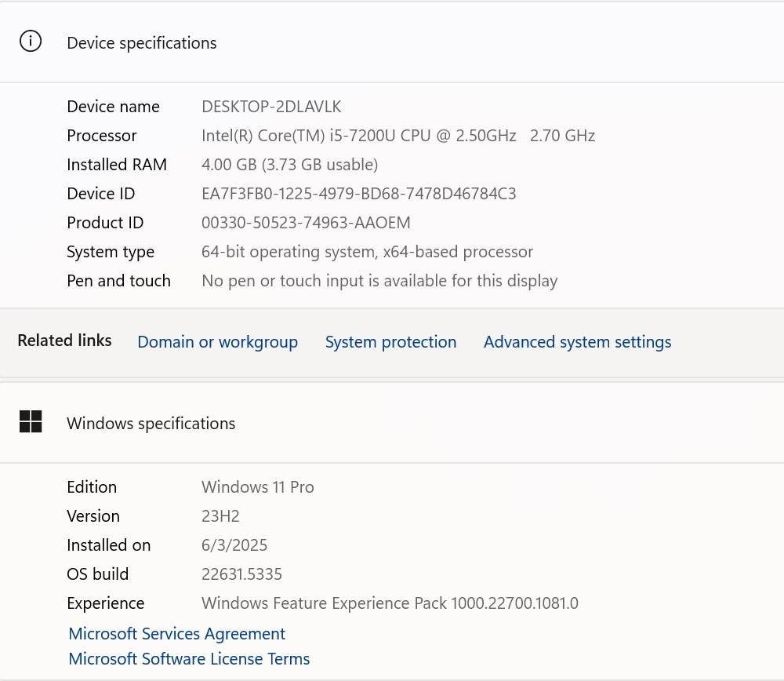The image size is (784, 681).
Task: Click the Product ID label
Action: pyautogui.click(x=106, y=223)
